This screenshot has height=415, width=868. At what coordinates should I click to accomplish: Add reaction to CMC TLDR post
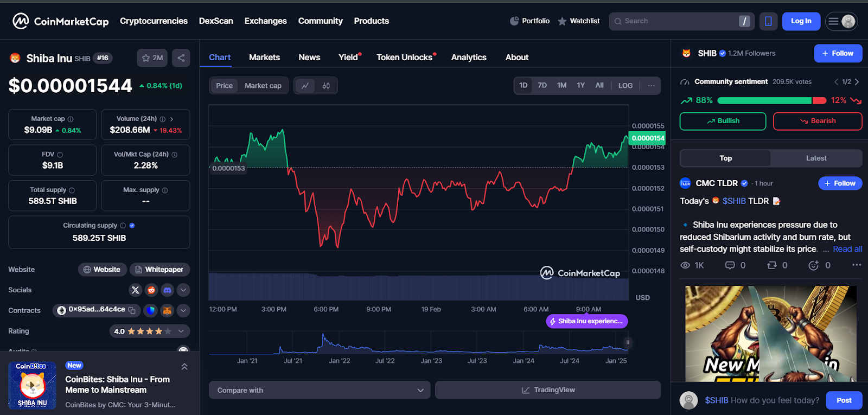pyautogui.click(x=814, y=265)
